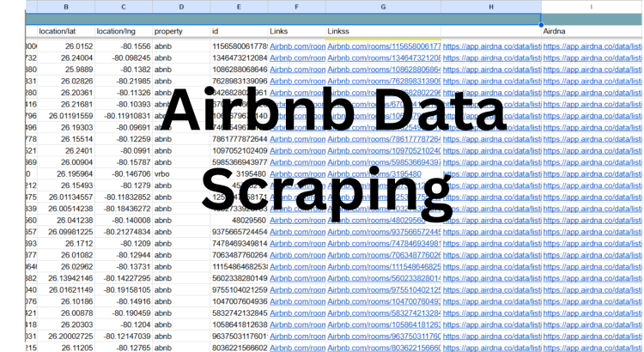Select id cell 1086288068646
The width and height of the screenshot is (644, 352).
coord(239,70)
